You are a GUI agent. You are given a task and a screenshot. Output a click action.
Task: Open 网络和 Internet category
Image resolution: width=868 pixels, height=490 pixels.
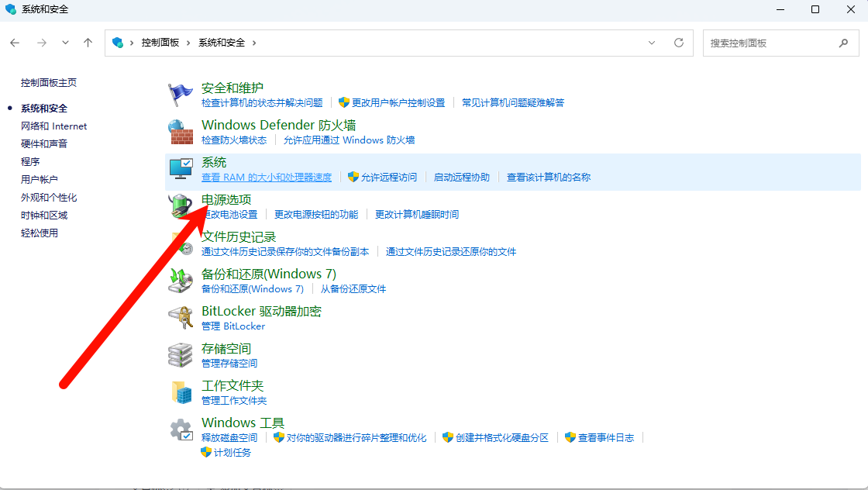(x=53, y=126)
